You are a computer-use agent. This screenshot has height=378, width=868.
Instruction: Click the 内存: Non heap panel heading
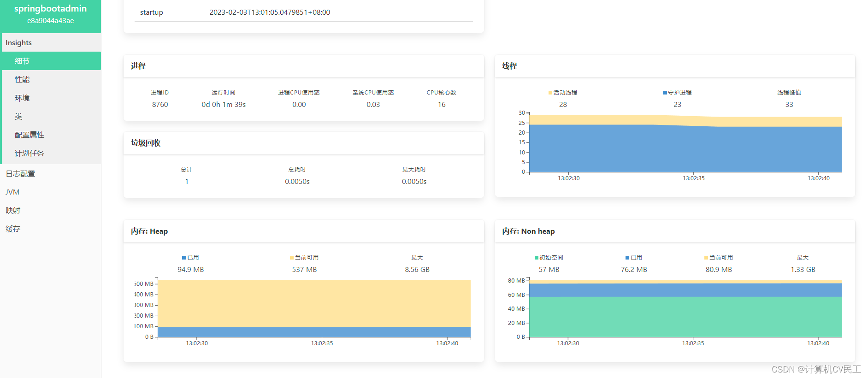point(528,231)
